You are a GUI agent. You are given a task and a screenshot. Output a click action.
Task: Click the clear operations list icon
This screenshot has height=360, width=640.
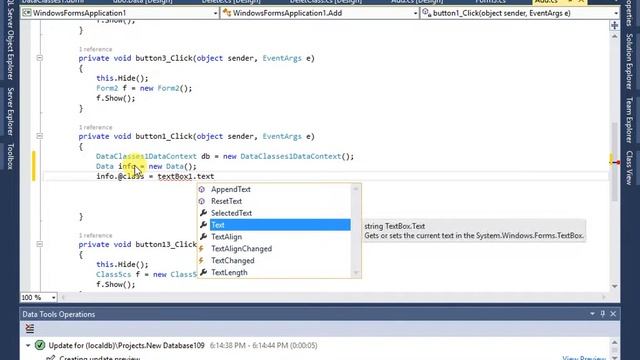coord(30,329)
